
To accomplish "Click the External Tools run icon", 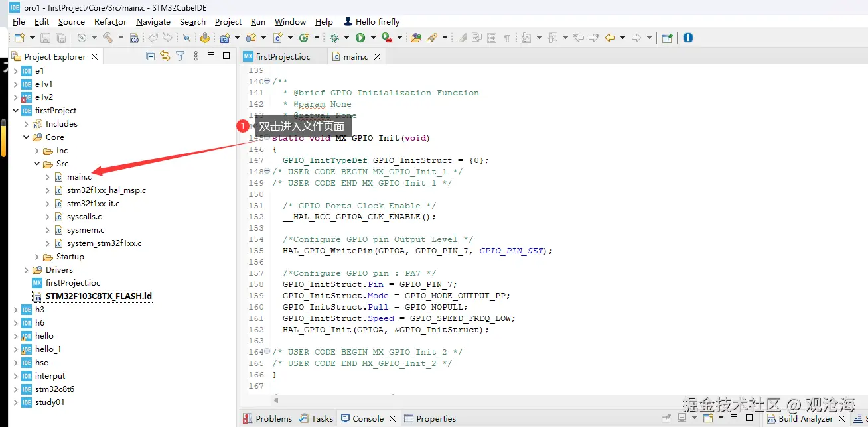I will coord(386,38).
